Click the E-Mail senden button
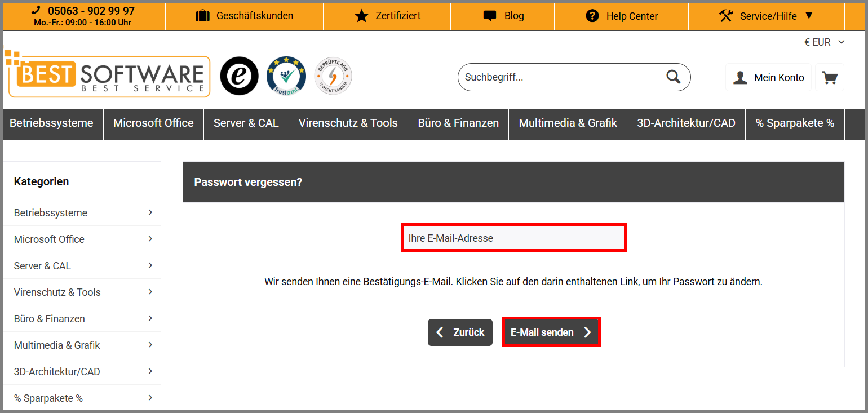 point(551,332)
